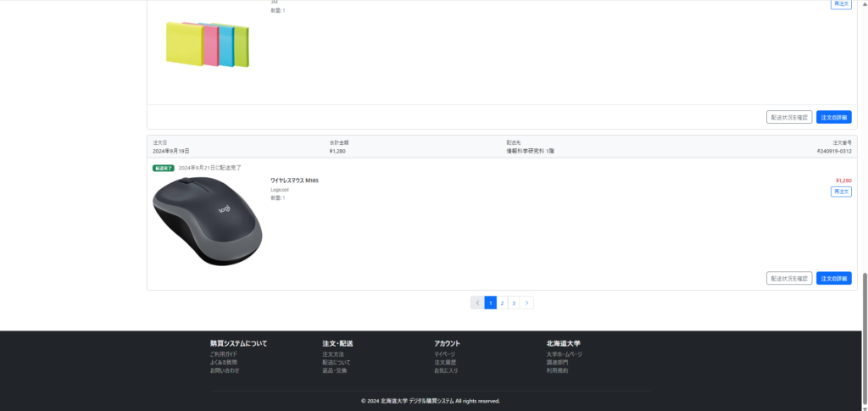Screen dimensions: 868x411
Task: Open 注文の詳細 for the sticky notes order
Action: 833,117
